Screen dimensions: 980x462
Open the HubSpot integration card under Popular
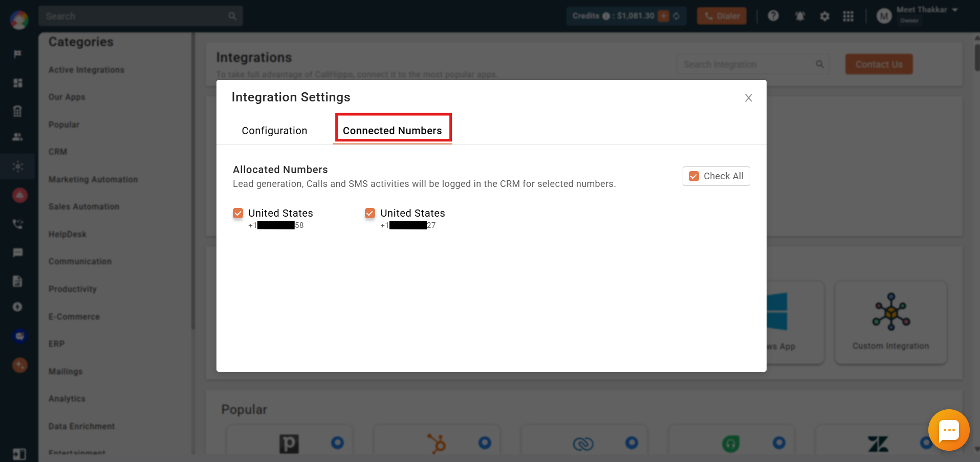(x=437, y=440)
